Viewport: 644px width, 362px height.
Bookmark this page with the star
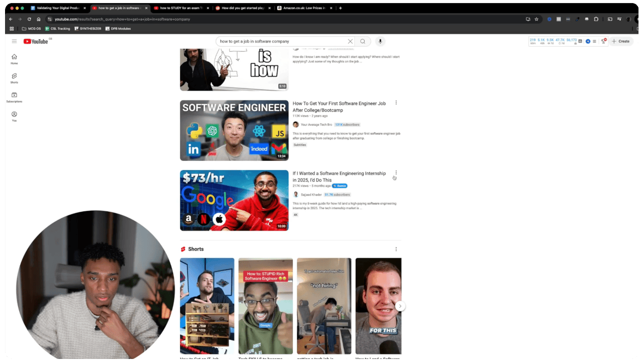(536, 19)
